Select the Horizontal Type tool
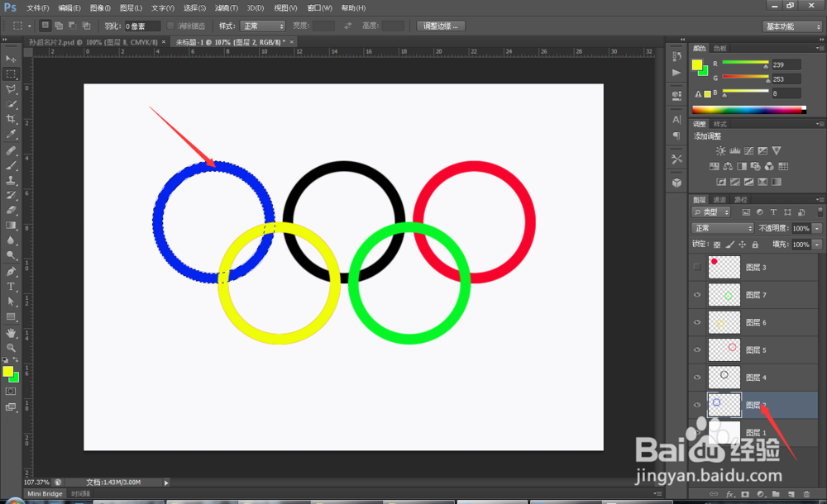 11,286
